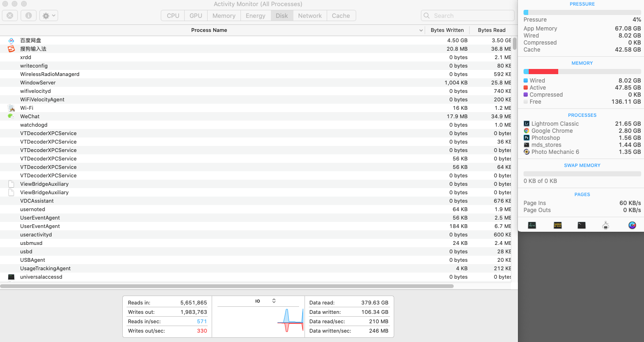Click the Data read 379.63 GB value
Viewport: 644px width, 342px height.
(x=375, y=303)
